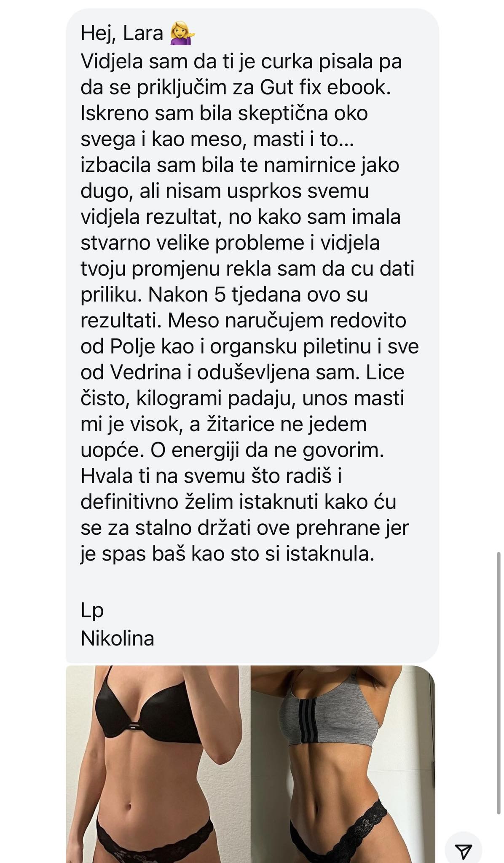Click the phrase "Gut fix ebook"

(x=325, y=88)
